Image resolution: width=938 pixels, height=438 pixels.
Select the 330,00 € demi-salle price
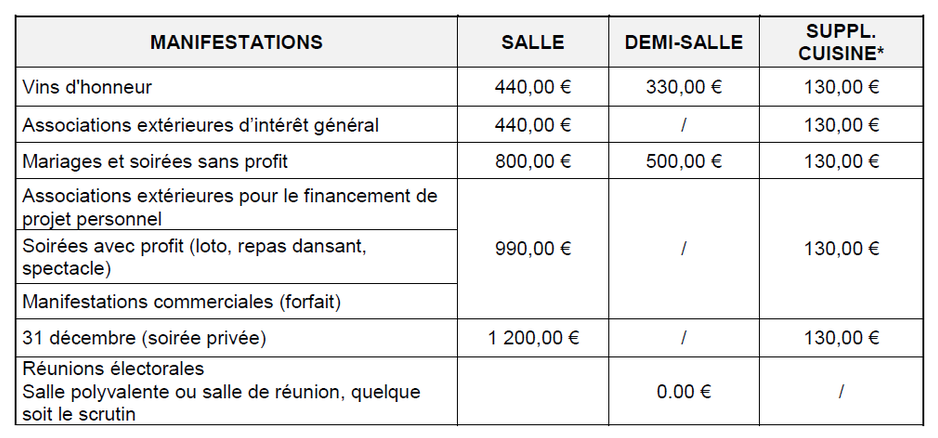tap(684, 87)
